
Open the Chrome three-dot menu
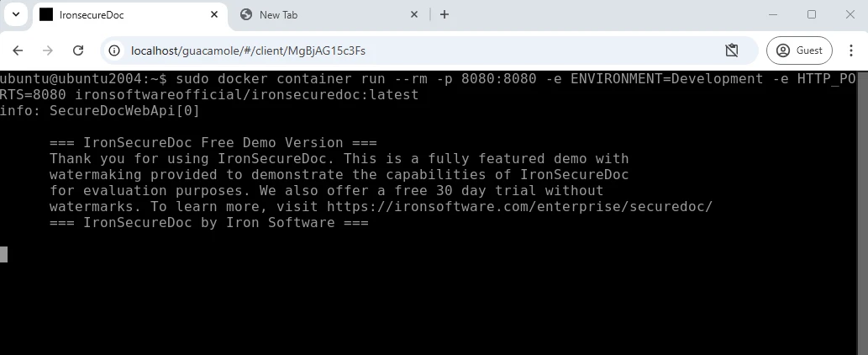point(849,50)
